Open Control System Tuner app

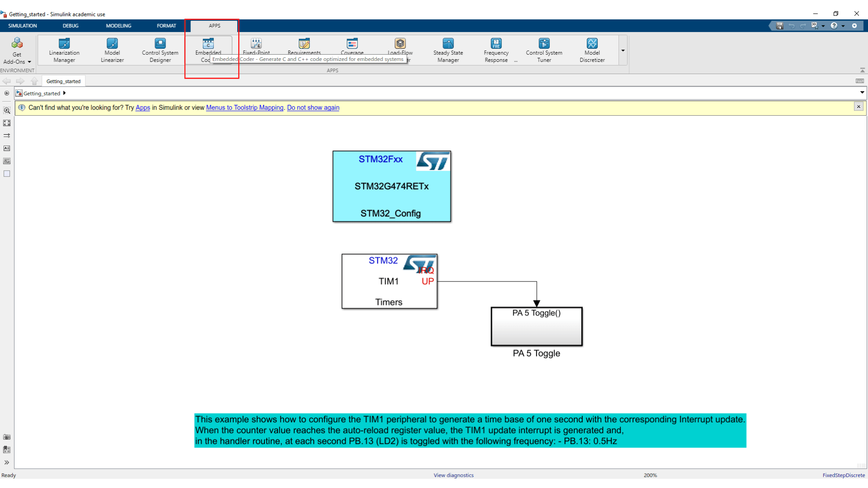point(544,50)
